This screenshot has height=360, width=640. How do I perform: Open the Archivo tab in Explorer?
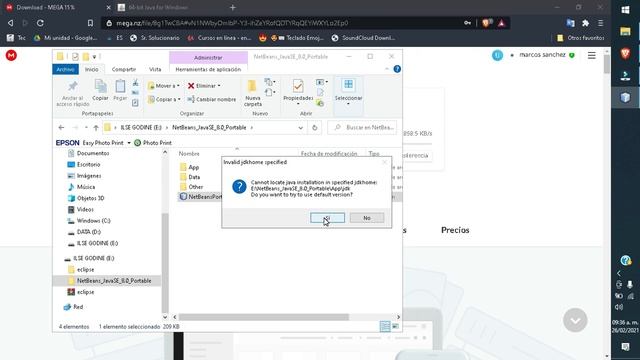click(x=65, y=69)
